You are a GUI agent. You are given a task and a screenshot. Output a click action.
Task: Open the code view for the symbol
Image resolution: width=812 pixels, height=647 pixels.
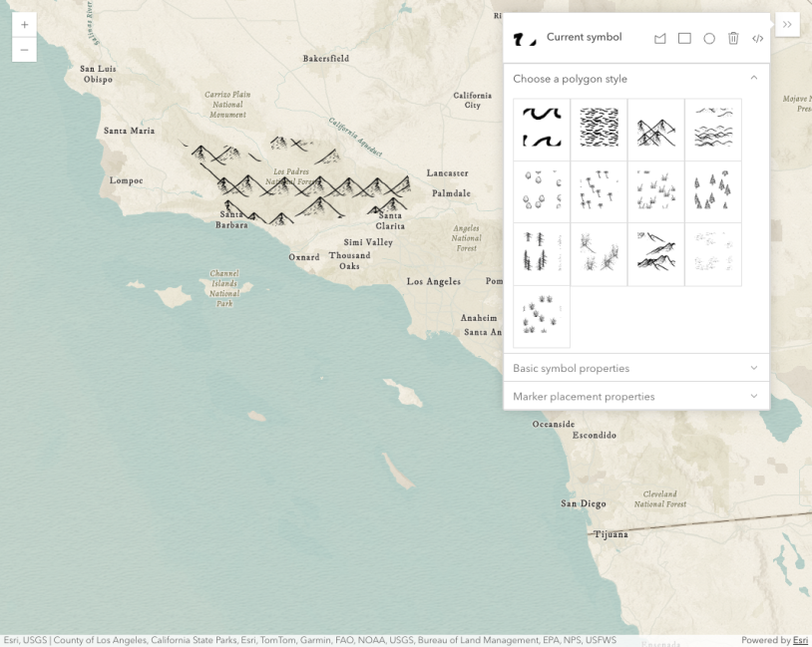[757, 38]
